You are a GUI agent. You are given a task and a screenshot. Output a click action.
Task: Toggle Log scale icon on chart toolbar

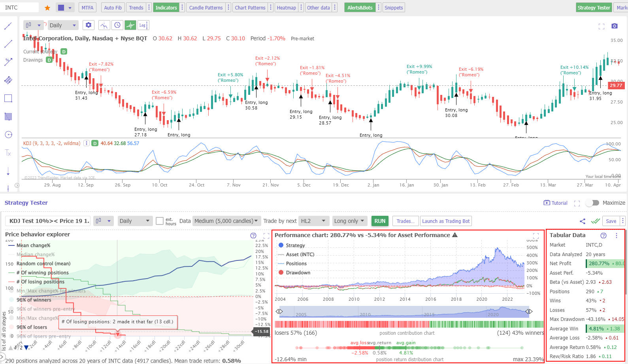[x=143, y=25]
